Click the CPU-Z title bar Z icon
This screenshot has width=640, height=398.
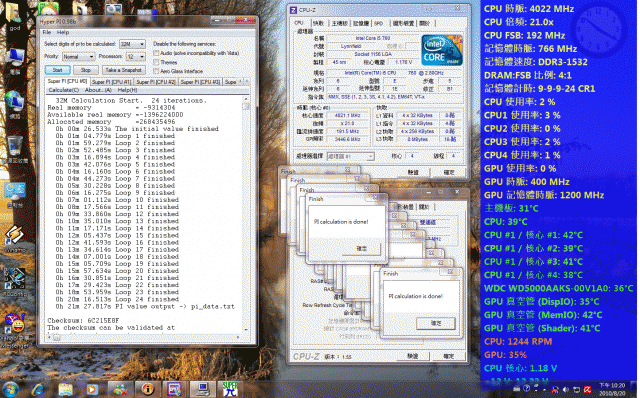[293, 10]
